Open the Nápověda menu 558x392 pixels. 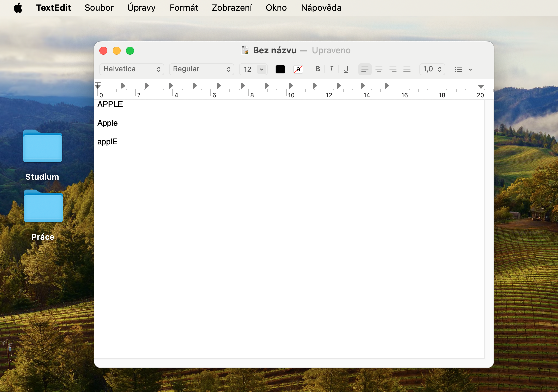point(321,8)
